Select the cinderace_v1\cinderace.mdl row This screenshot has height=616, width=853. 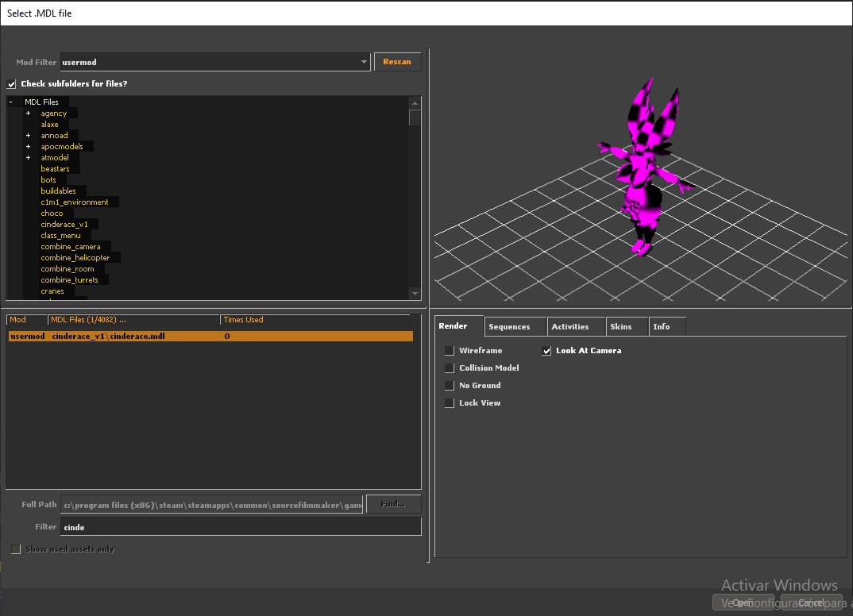pos(210,337)
